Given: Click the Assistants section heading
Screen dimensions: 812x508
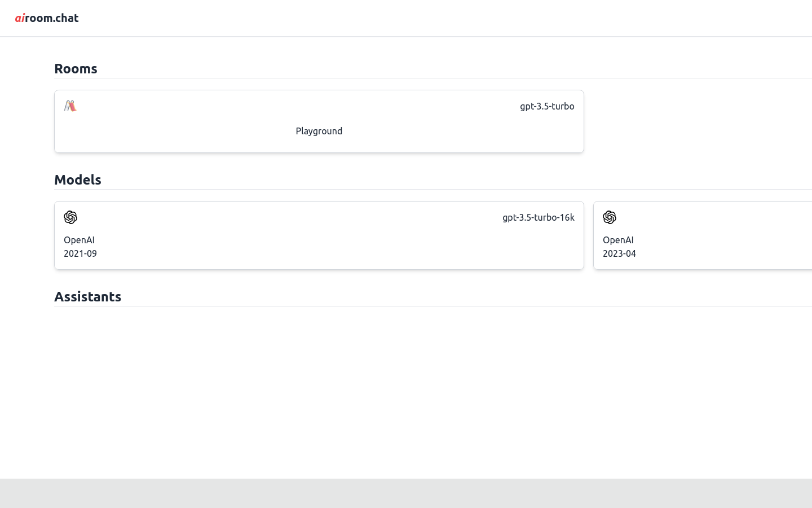Looking at the screenshot, I should pos(87,296).
